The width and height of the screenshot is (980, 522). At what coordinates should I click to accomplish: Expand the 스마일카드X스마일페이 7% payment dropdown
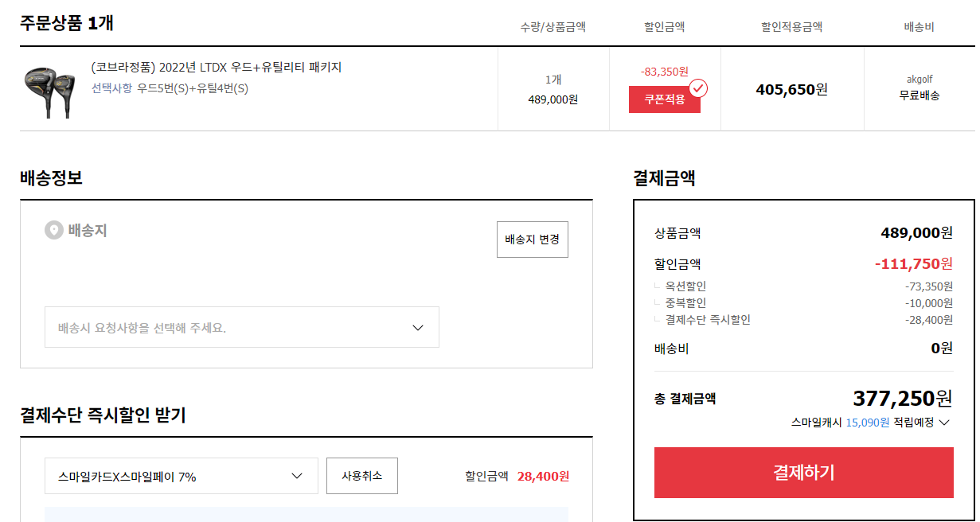pyautogui.click(x=181, y=476)
